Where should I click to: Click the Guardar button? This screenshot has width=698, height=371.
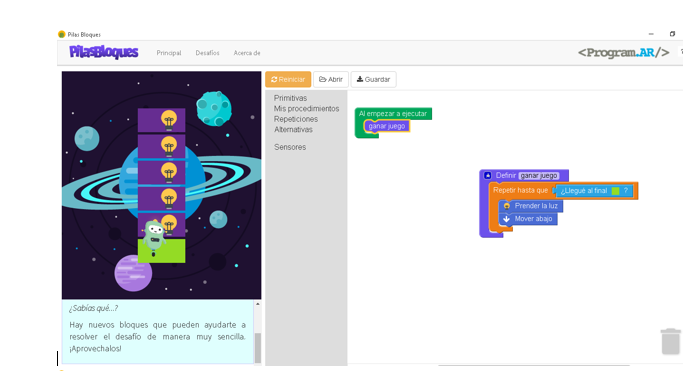tap(373, 79)
